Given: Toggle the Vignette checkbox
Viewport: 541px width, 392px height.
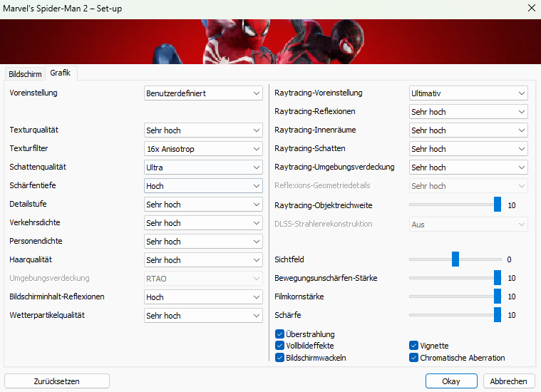Looking at the screenshot, I should [413, 346].
